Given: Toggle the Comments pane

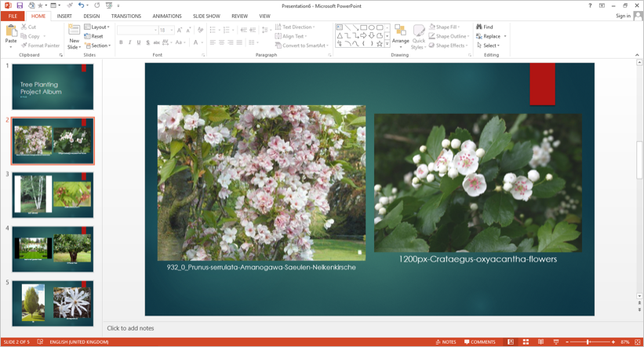Looking at the screenshot, I should tap(479, 342).
